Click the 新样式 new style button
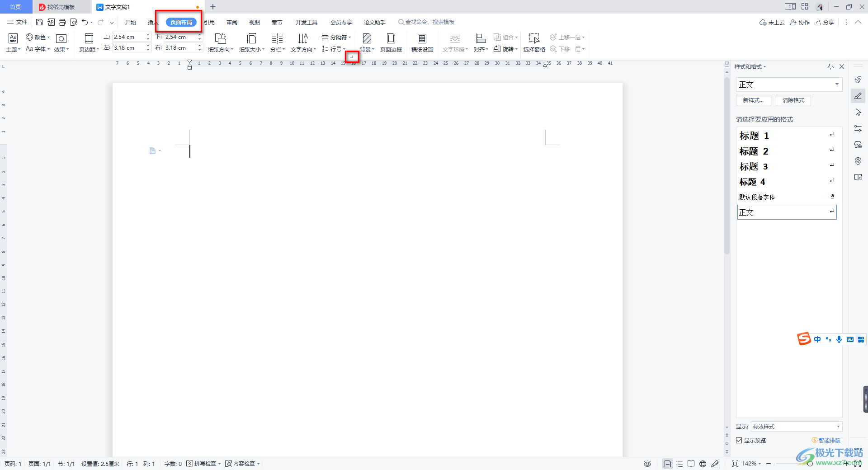The image size is (868, 470). 753,100
